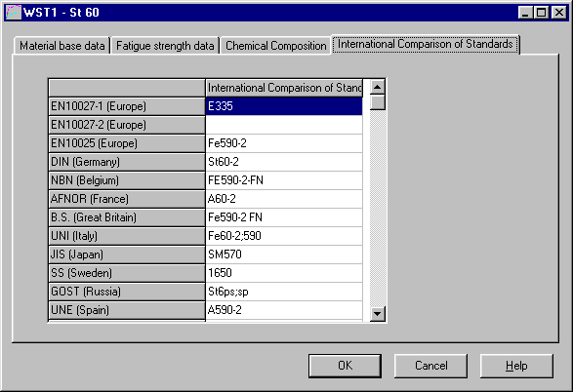This screenshot has height=392, width=573.
Task: Click the scrollbar track below thumb
Action: tap(378, 208)
